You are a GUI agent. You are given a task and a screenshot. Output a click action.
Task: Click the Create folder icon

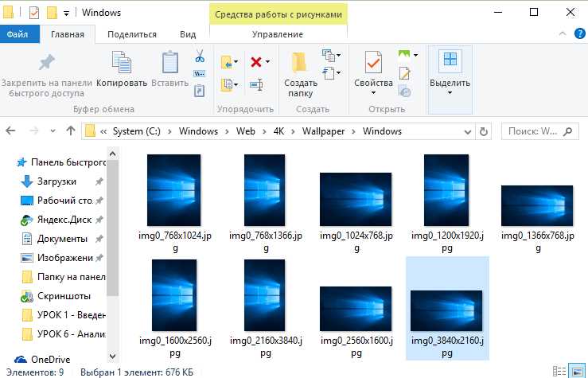point(299,62)
